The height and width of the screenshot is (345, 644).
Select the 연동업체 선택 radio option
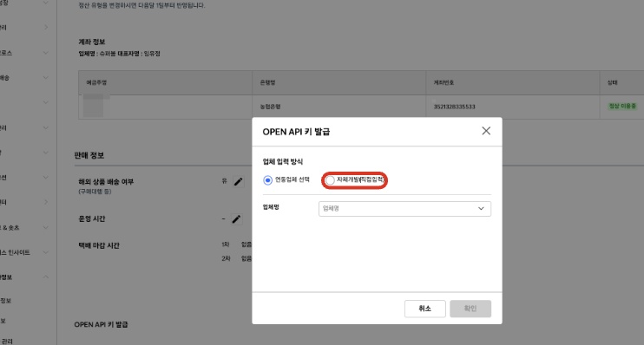[268, 180]
